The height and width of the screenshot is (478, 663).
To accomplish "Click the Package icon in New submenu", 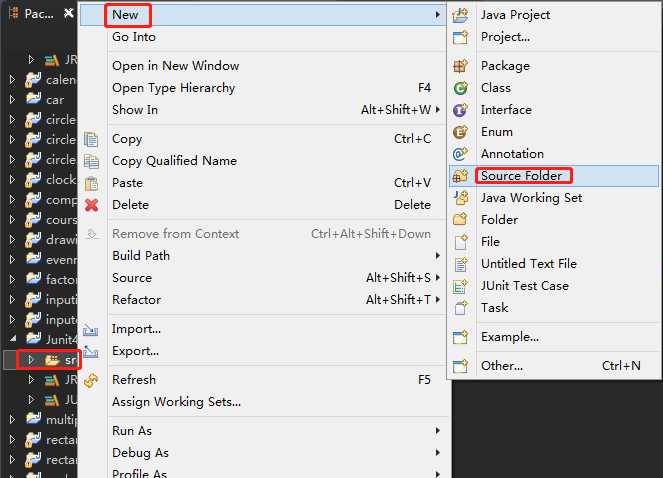I will (x=460, y=66).
